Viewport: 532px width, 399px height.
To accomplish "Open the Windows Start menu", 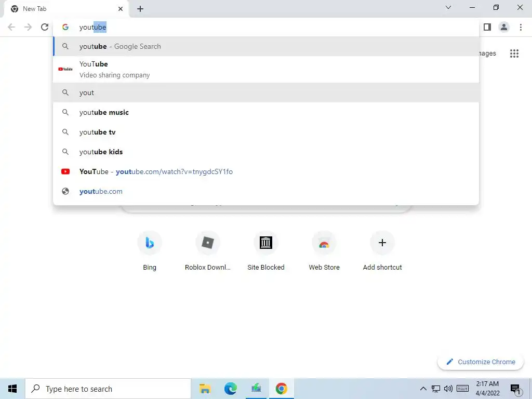I will pyautogui.click(x=12, y=389).
